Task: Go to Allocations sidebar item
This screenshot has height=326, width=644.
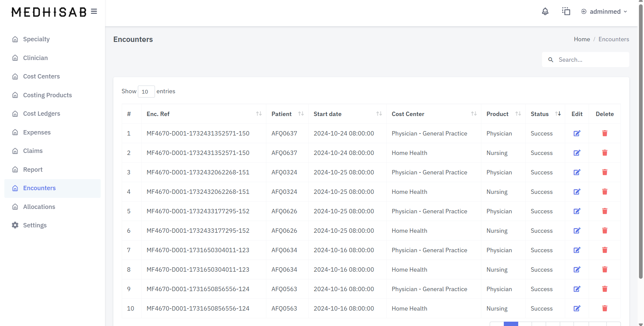Action: click(39, 207)
